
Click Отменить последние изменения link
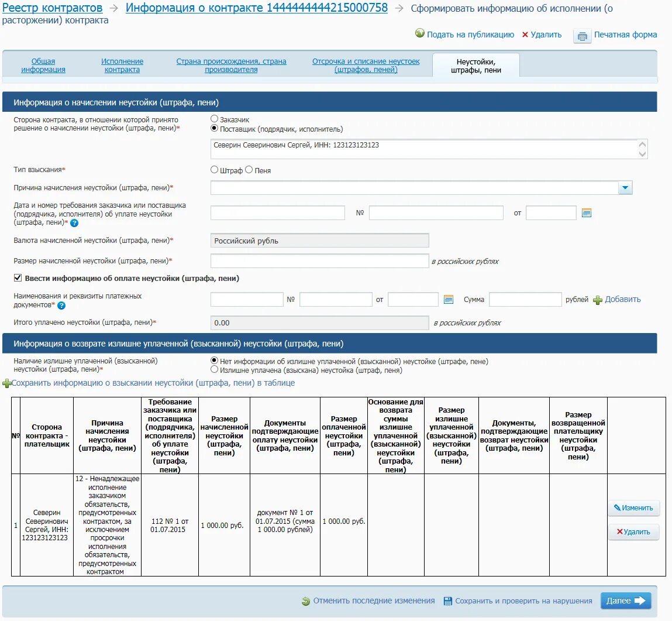coord(374,601)
